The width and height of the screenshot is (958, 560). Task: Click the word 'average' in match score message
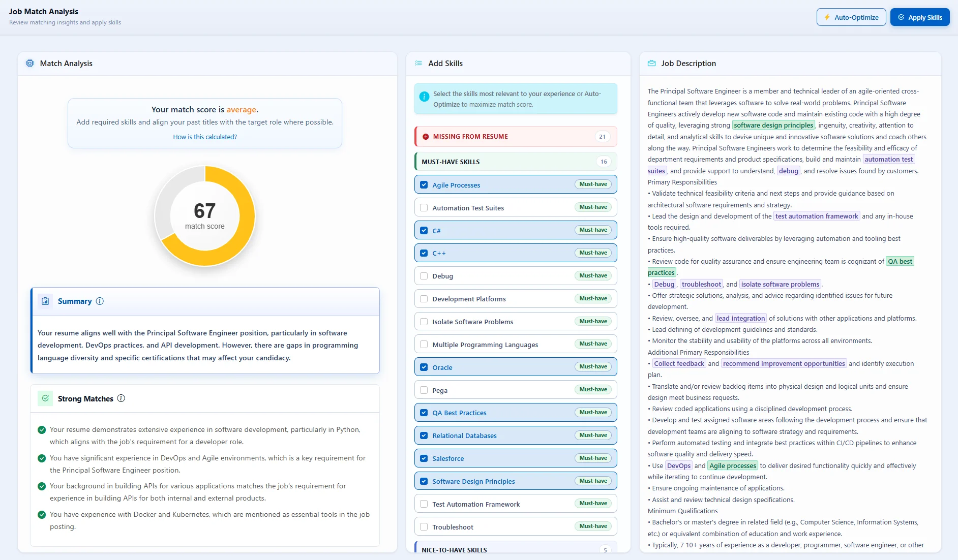pyautogui.click(x=241, y=110)
